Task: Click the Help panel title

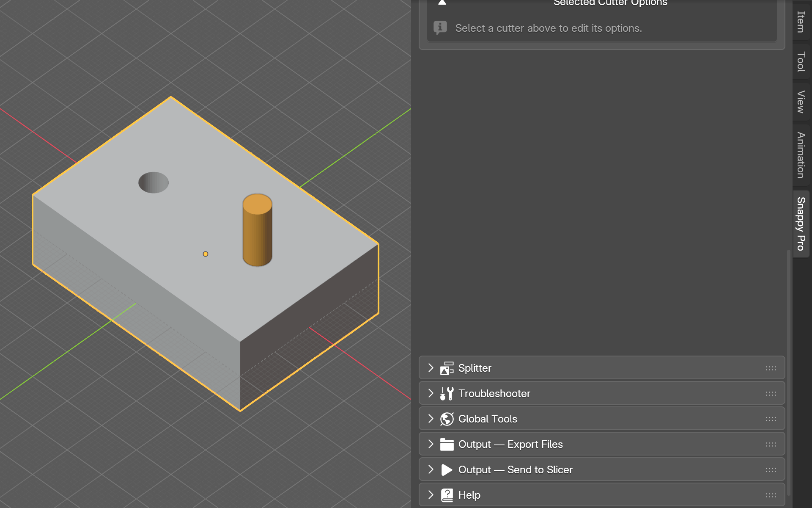Action: pyautogui.click(x=469, y=495)
